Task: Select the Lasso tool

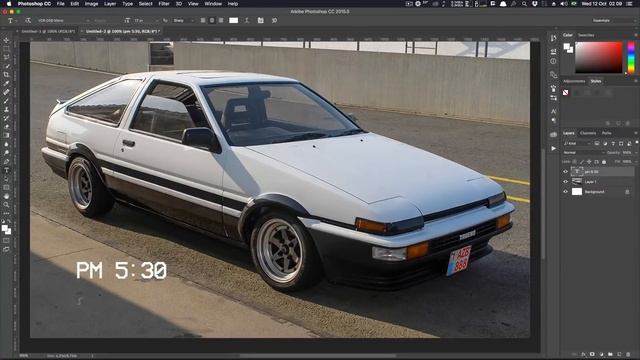Action: coord(6,57)
